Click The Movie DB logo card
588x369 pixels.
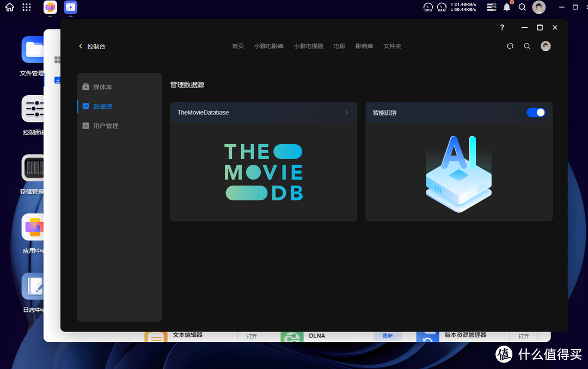click(264, 171)
